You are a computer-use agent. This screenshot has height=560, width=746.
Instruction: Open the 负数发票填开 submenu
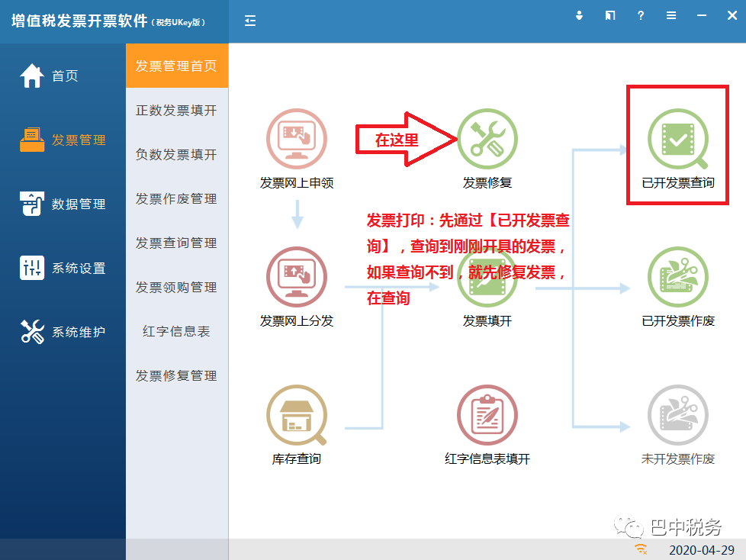pos(177,154)
